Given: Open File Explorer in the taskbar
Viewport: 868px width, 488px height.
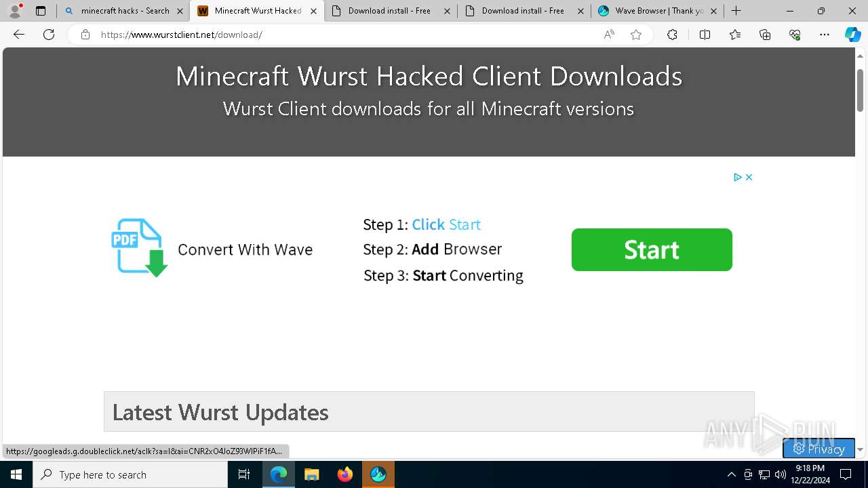Looking at the screenshot, I should (x=311, y=474).
